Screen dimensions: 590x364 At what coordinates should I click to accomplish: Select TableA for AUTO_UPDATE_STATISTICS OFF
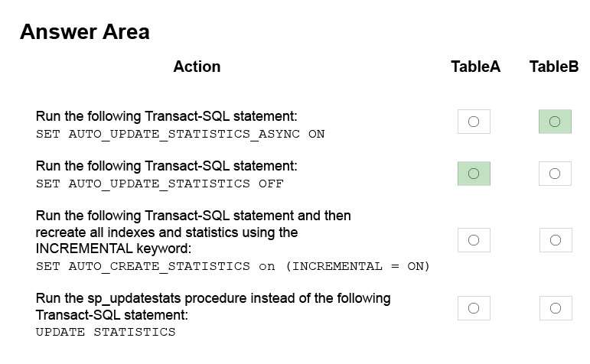pyautogui.click(x=474, y=174)
